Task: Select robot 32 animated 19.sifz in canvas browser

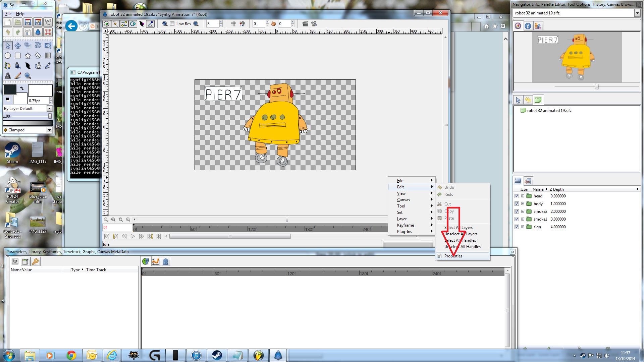Action: coord(549,111)
